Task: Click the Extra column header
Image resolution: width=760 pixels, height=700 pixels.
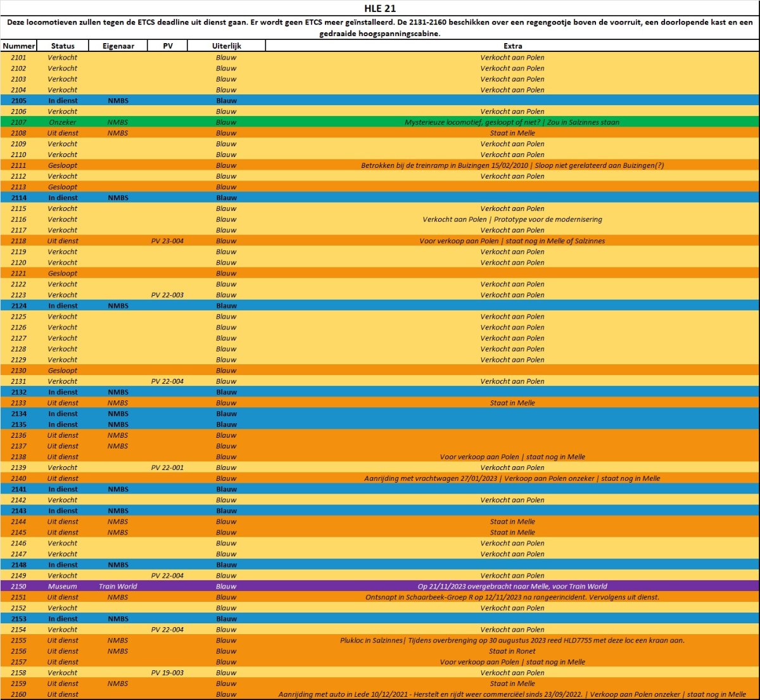Action: coord(512,46)
